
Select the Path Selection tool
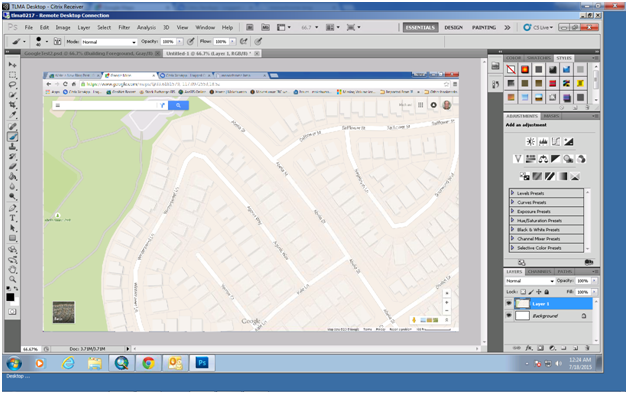pos(12,228)
